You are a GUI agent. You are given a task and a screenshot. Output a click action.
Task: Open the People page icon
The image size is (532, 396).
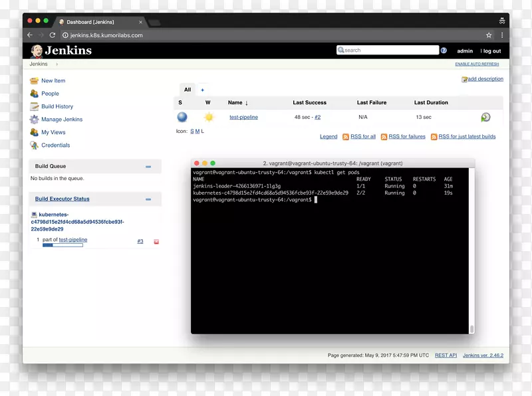tap(34, 94)
